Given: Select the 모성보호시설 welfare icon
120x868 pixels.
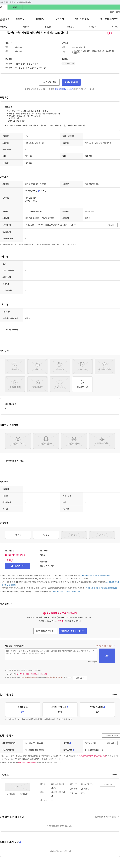Looking at the screenshot, I should (x=60, y=384).
